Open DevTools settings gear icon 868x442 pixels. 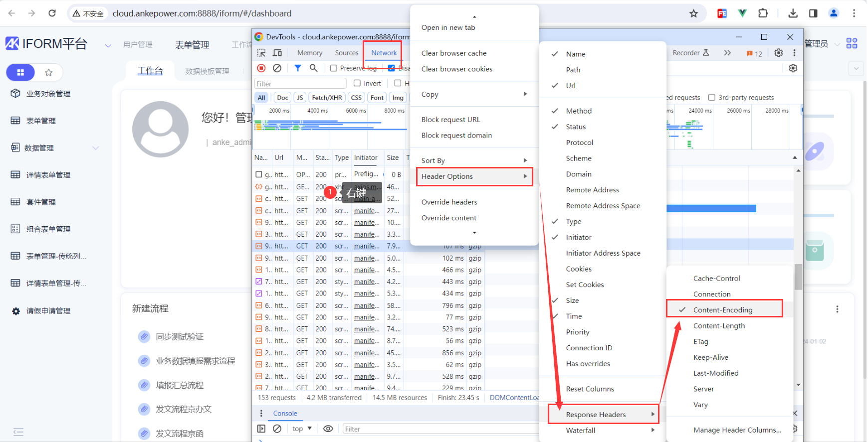point(778,53)
